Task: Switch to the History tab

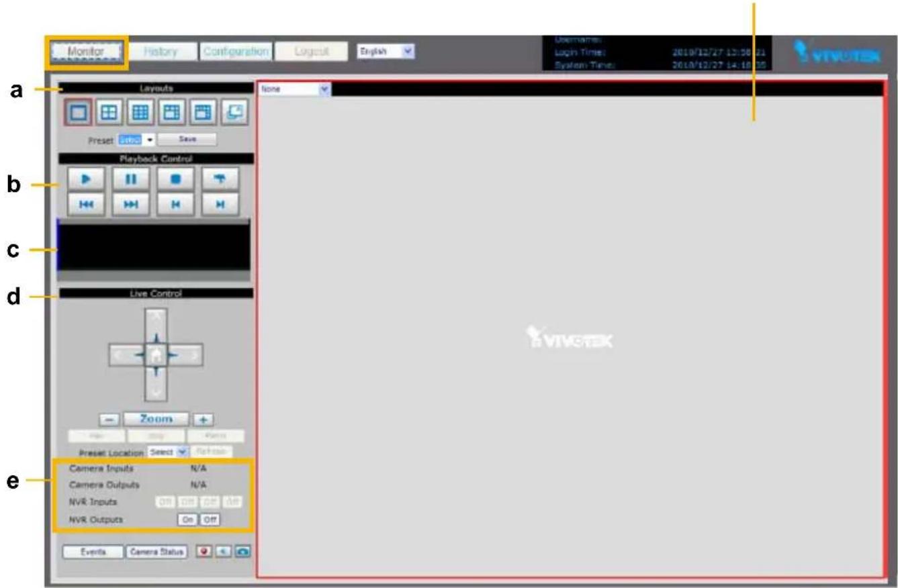Action: 161,52
